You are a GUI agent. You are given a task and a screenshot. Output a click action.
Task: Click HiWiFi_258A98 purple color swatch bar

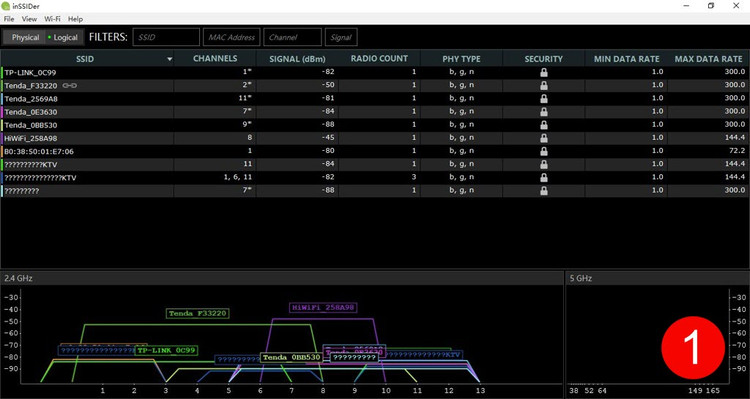(x=2, y=138)
